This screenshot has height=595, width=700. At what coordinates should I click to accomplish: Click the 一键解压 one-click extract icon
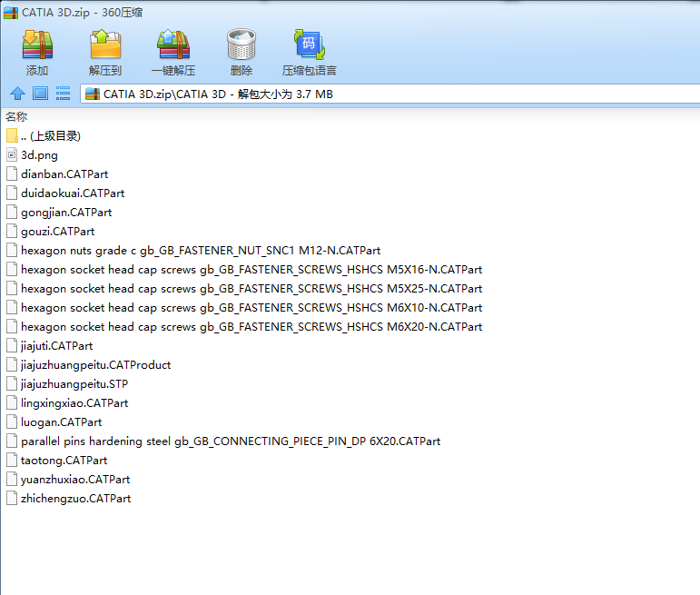tap(173, 45)
